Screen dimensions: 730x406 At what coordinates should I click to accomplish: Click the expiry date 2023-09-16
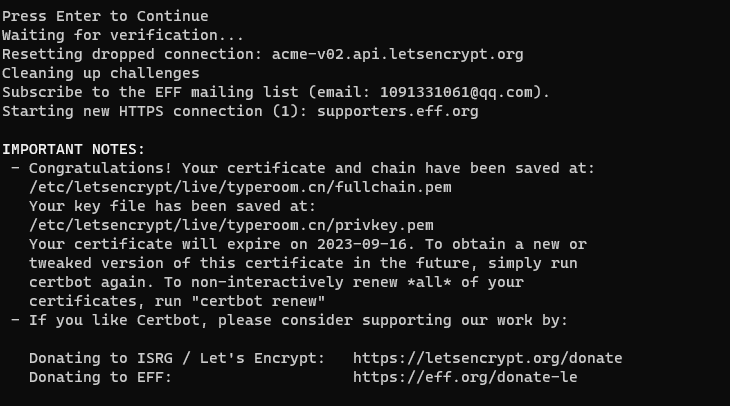362,244
